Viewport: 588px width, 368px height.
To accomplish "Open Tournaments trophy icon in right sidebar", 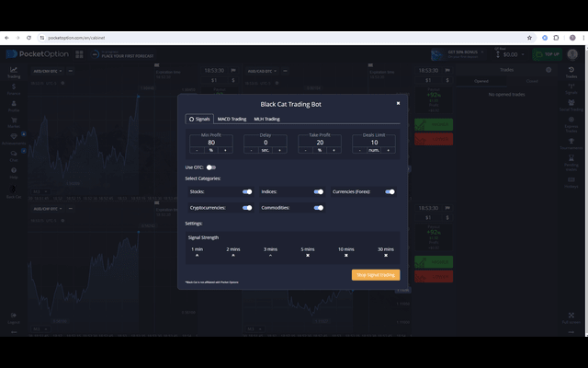I will pyautogui.click(x=571, y=144).
